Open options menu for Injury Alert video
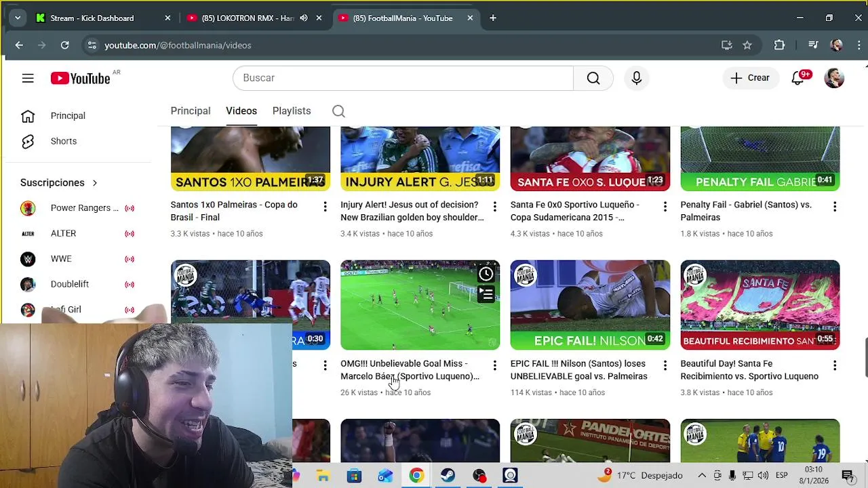This screenshot has width=868, height=488. [494, 207]
